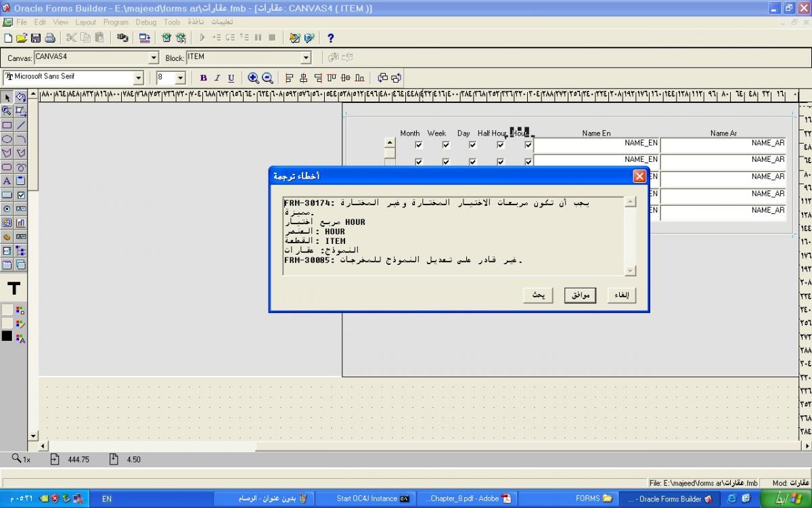
Task: Click the Save icon in the toolbar
Action: point(35,38)
